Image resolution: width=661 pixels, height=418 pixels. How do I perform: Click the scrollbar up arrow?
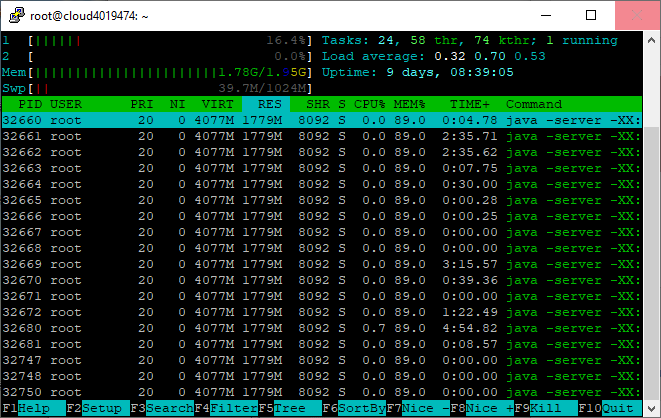point(651,40)
